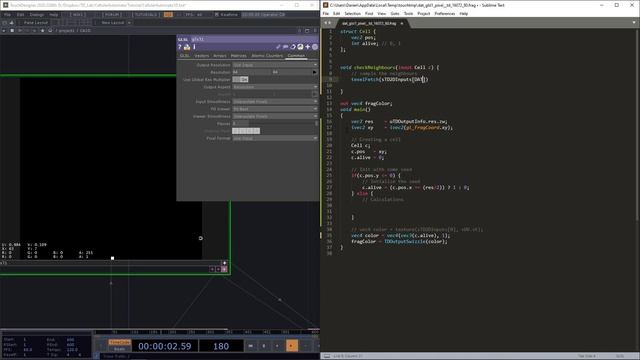Click the Sublime tab scroll left arrow
640x360 pixels.
[x=326, y=23]
